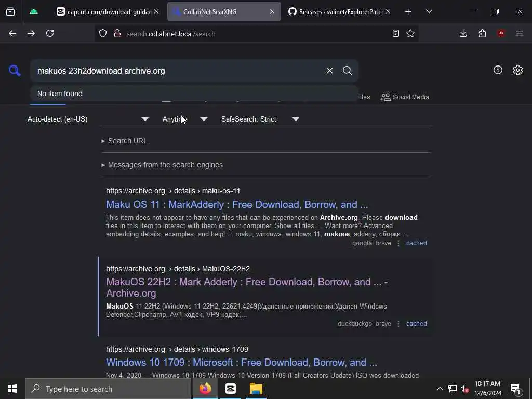Clear the search query with X

(329, 71)
